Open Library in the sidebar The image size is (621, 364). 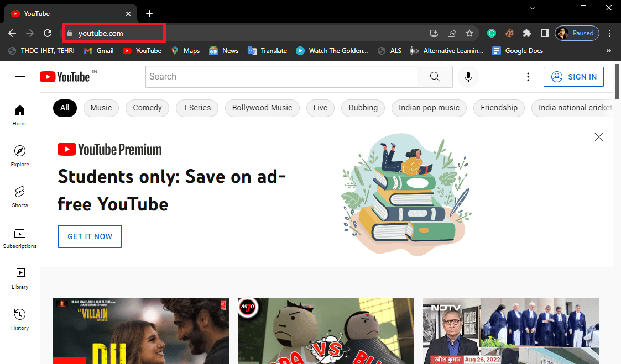click(x=20, y=278)
